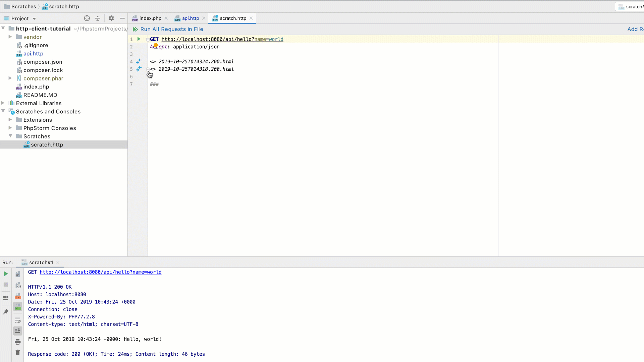Viewport: 644px width, 362px height.
Task: Collapse the http-client-tutorial project node
Action: 3,28
